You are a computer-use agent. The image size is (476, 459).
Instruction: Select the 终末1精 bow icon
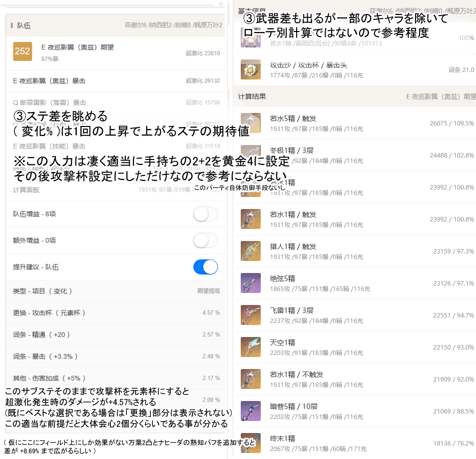point(250,443)
